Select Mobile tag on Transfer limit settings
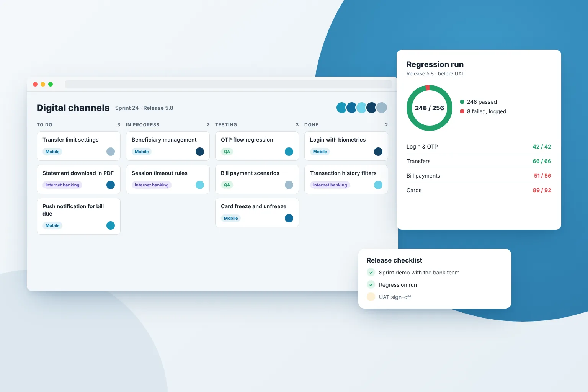Image resolution: width=588 pixels, height=392 pixels. tap(52, 152)
